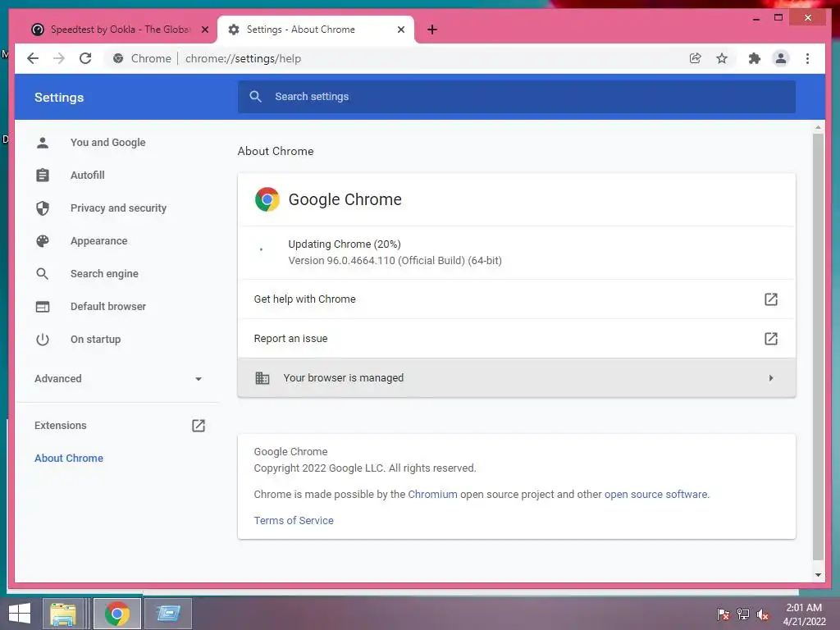This screenshot has width=840, height=630.
Task: Open Search engine settings
Action: tap(104, 274)
